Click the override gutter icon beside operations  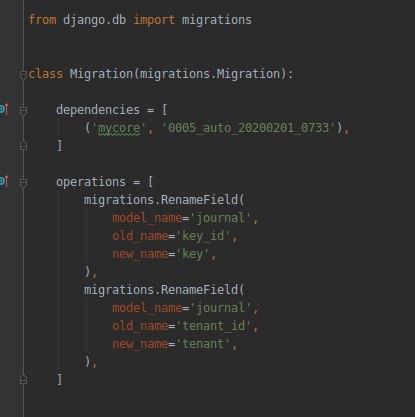[4, 181]
